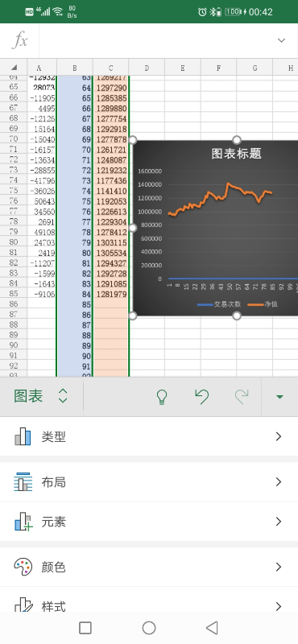Tap the select-all triangle corner

point(14,68)
